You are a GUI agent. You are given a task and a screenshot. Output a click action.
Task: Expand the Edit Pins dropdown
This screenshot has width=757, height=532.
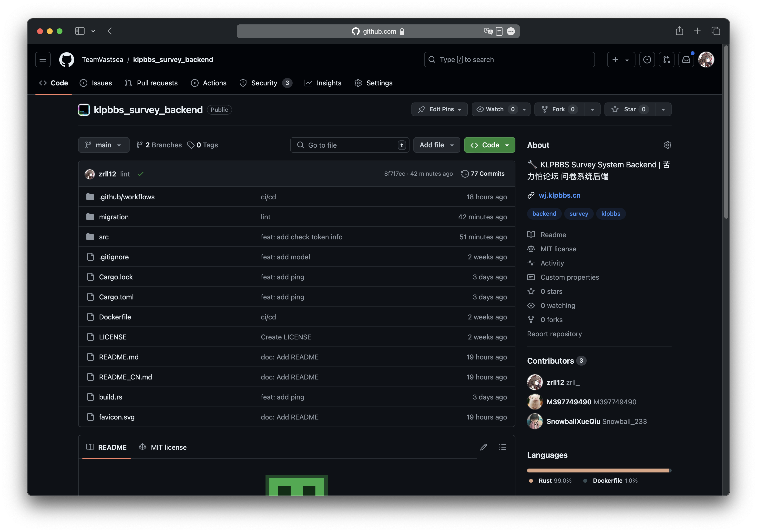pyautogui.click(x=440, y=109)
